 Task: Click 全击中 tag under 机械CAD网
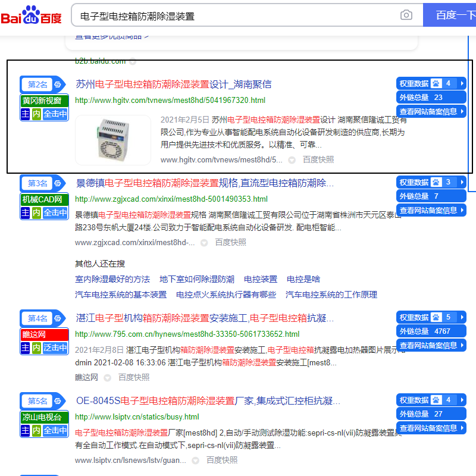[55, 212]
